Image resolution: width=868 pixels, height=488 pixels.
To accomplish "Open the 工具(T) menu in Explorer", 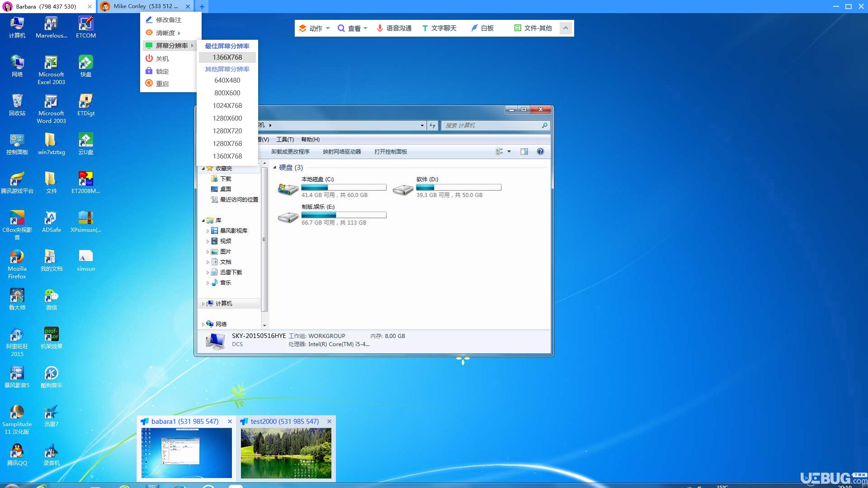I will pyautogui.click(x=285, y=139).
